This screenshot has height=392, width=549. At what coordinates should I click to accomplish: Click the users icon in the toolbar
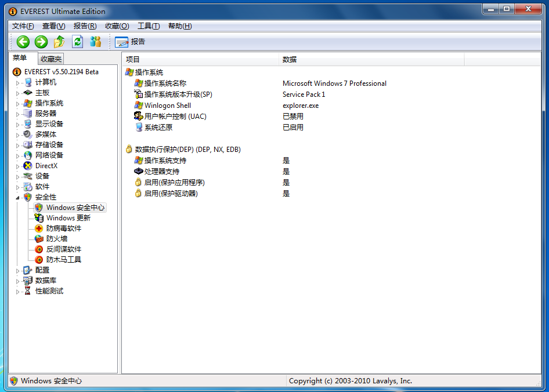pos(96,42)
